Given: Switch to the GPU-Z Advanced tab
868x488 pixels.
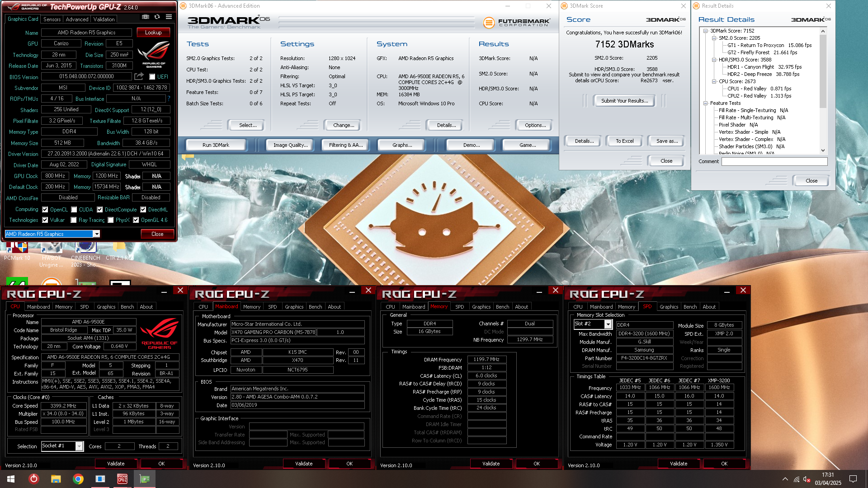Looking at the screenshot, I should 77,19.
